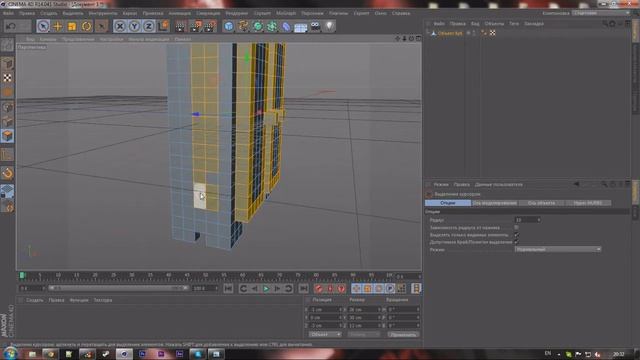Click the Apply button in coordinates panel
The image size is (640, 360).
coord(403,335)
